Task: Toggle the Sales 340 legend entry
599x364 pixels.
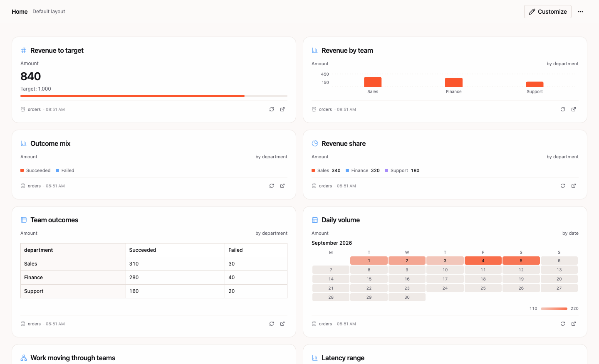Action: [x=326, y=170]
